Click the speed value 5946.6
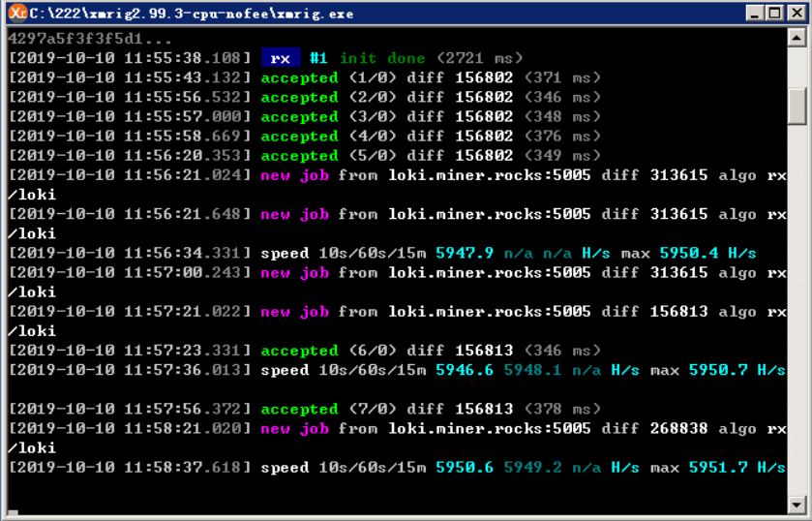The width and height of the screenshot is (812, 521). [x=465, y=370]
